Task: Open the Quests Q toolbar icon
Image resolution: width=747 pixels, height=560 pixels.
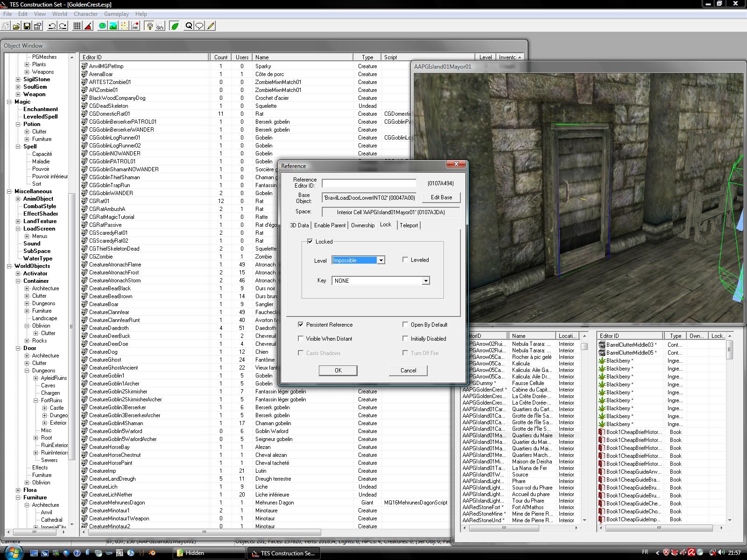Action: click(189, 26)
